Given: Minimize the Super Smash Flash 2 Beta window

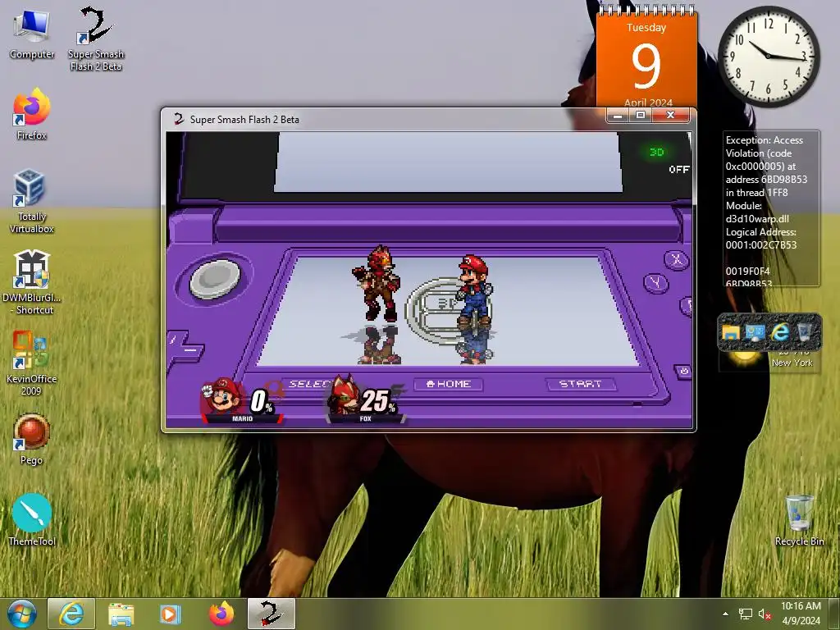Looking at the screenshot, I should point(618,115).
